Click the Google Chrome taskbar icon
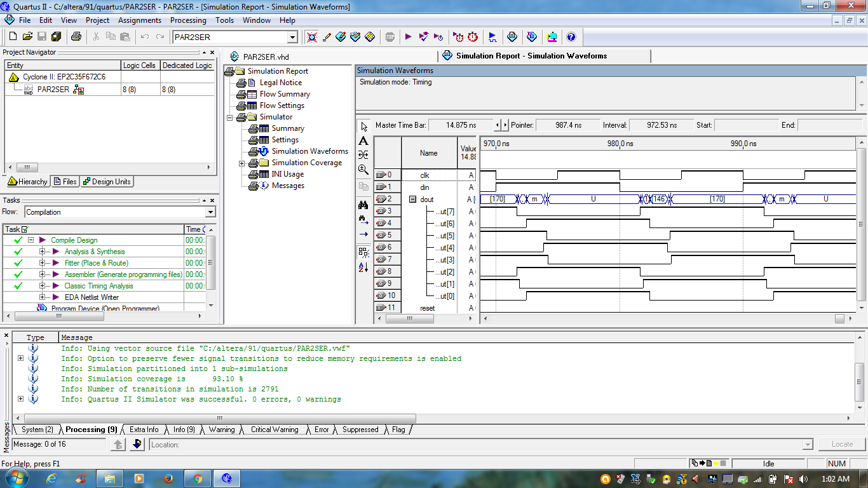The image size is (868, 488). point(198,478)
